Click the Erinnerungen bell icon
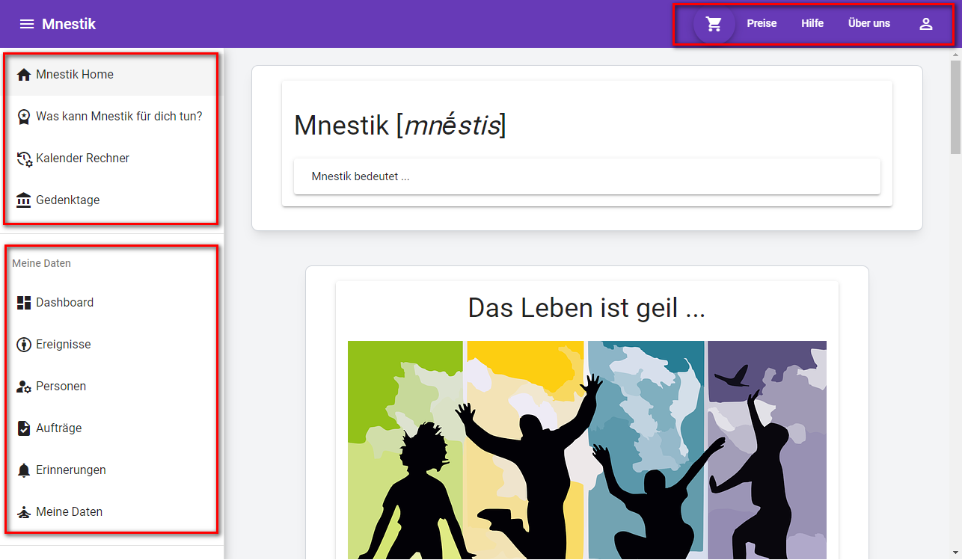Image resolution: width=962 pixels, height=560 pixels. [24, 470]
